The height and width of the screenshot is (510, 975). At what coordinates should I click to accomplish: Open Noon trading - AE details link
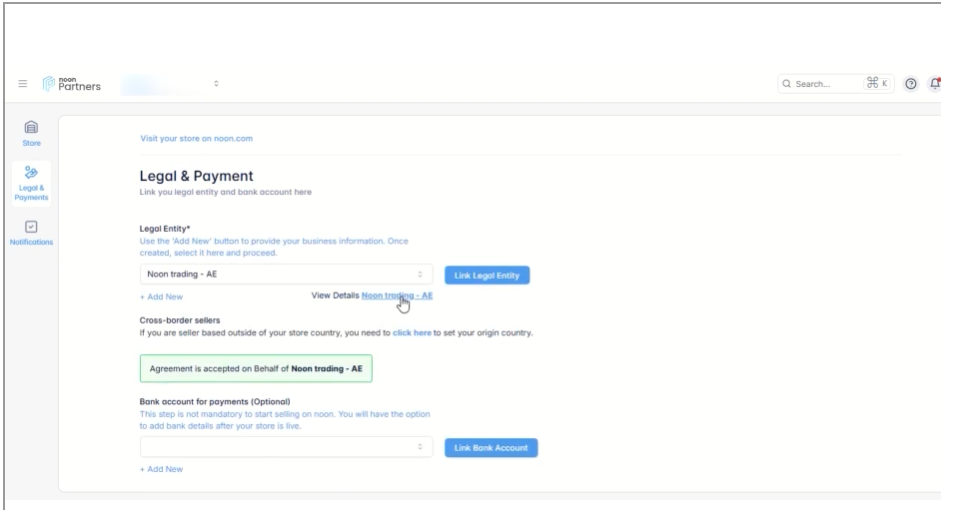pos(397,295)
